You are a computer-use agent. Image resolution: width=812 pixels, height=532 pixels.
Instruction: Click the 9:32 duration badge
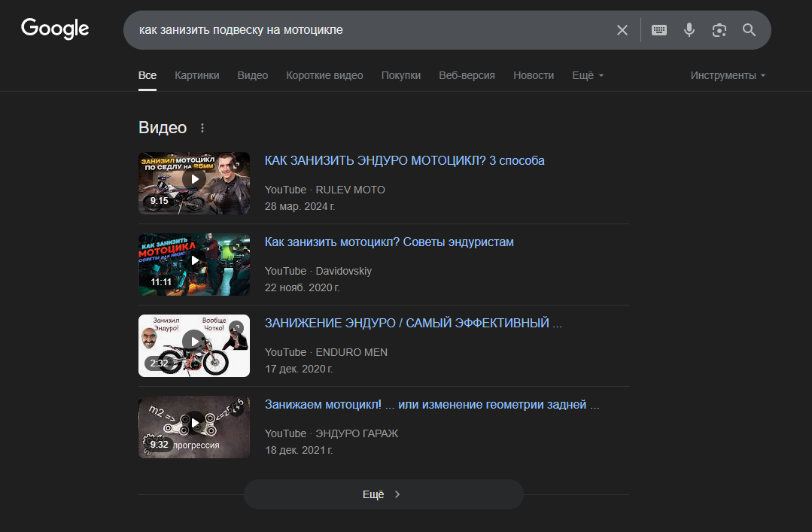tap(159, 445)
